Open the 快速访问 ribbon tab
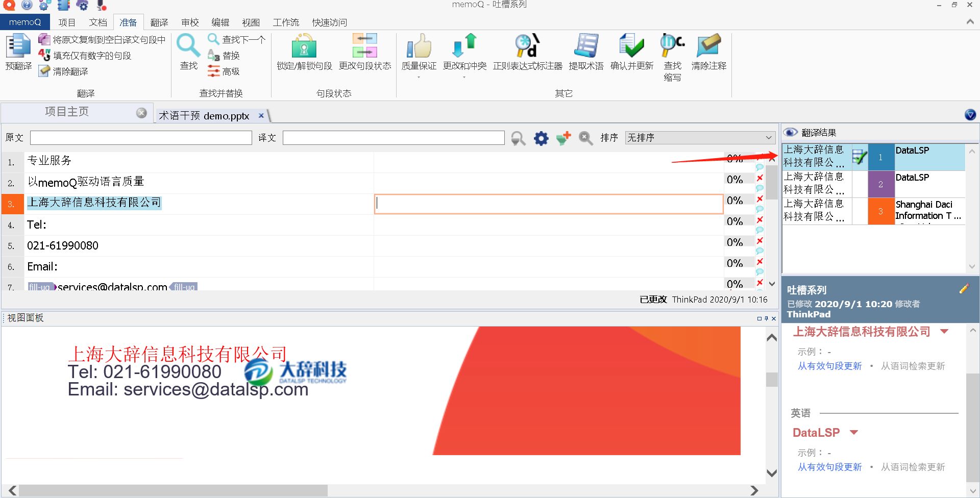 (x=330, y=22)
